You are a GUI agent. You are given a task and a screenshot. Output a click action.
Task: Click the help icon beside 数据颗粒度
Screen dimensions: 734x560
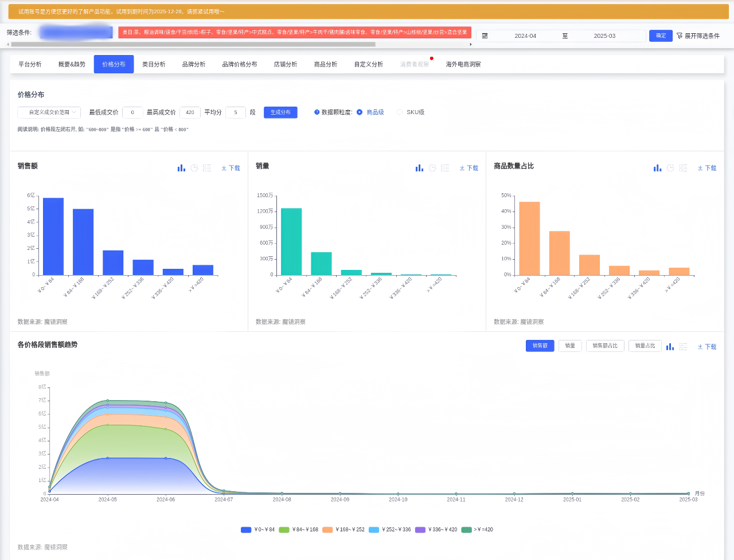click(317, 112)
